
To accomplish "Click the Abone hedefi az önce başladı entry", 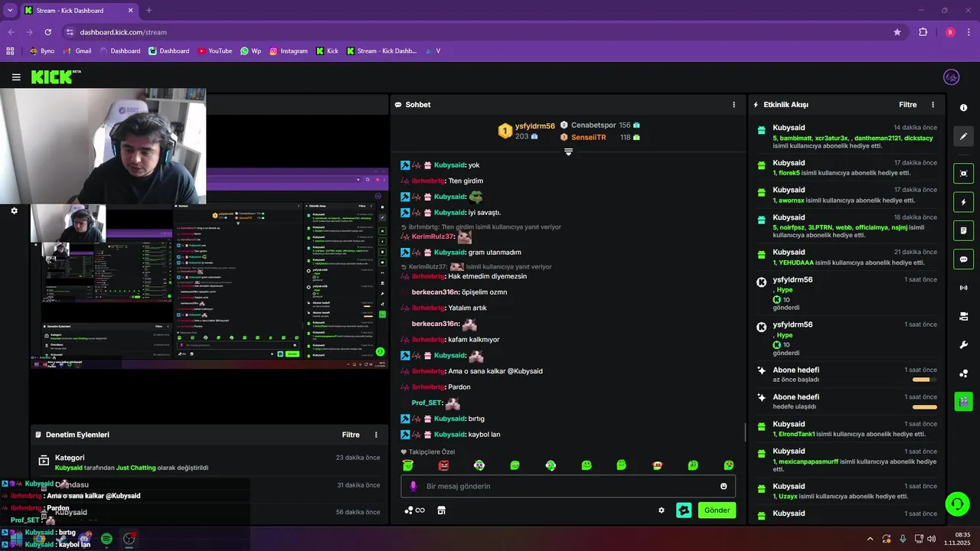I will [846, 374].
